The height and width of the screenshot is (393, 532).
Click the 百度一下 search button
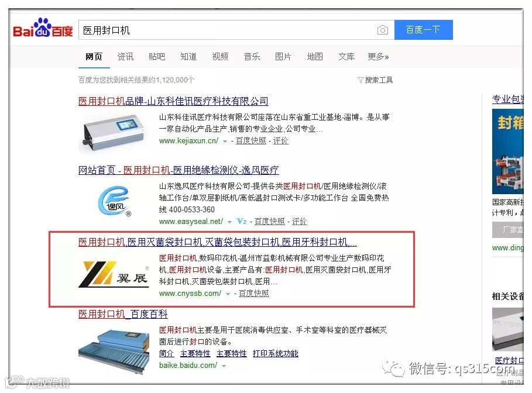[423, 30]
